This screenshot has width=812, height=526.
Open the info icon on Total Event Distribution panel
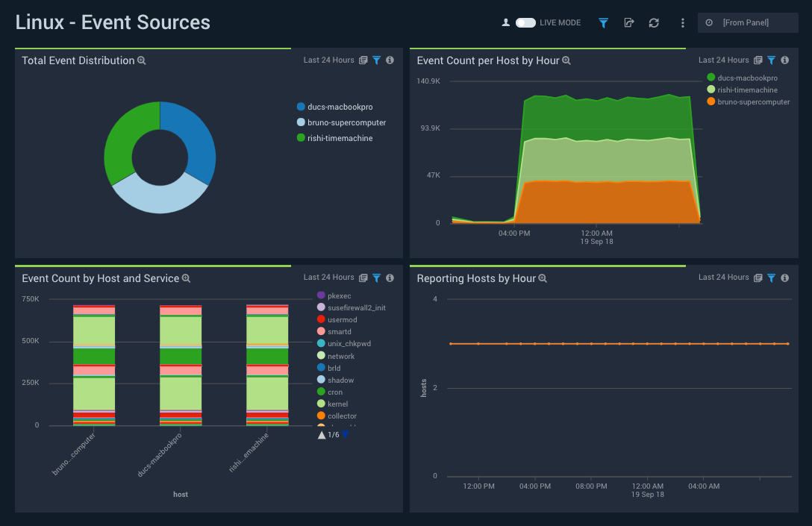(x=389, y=60)
